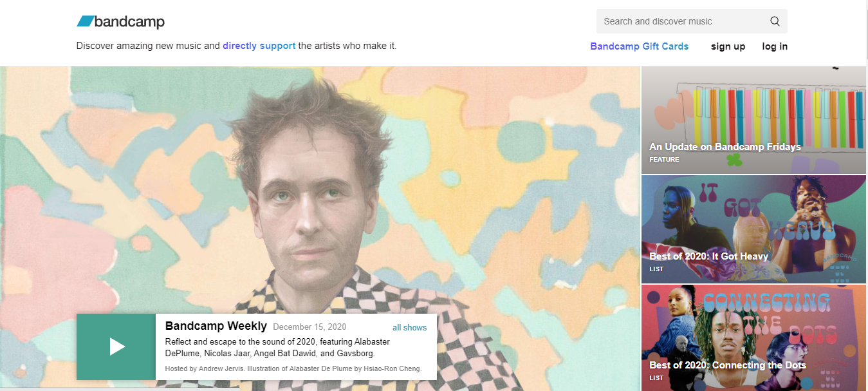Click the search magnifier icon

(x=775, y=21)
